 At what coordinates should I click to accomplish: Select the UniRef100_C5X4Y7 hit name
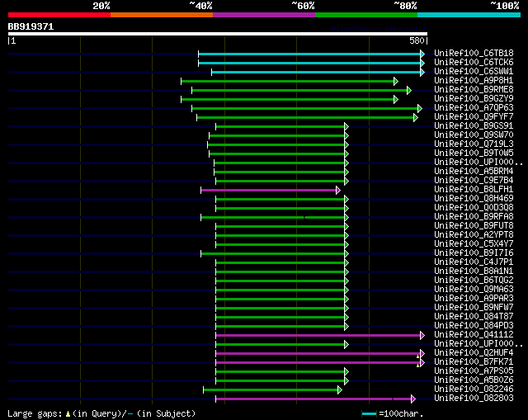(474, 244)
